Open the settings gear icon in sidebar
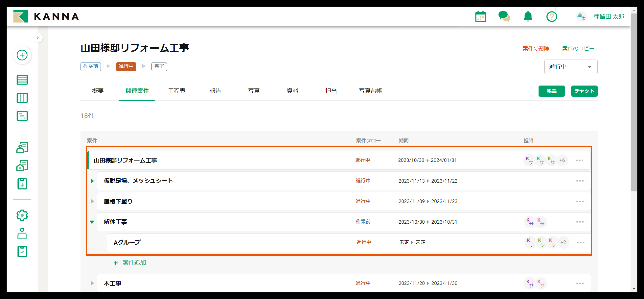Screen dimensions: 644x299 click(22, 215)
